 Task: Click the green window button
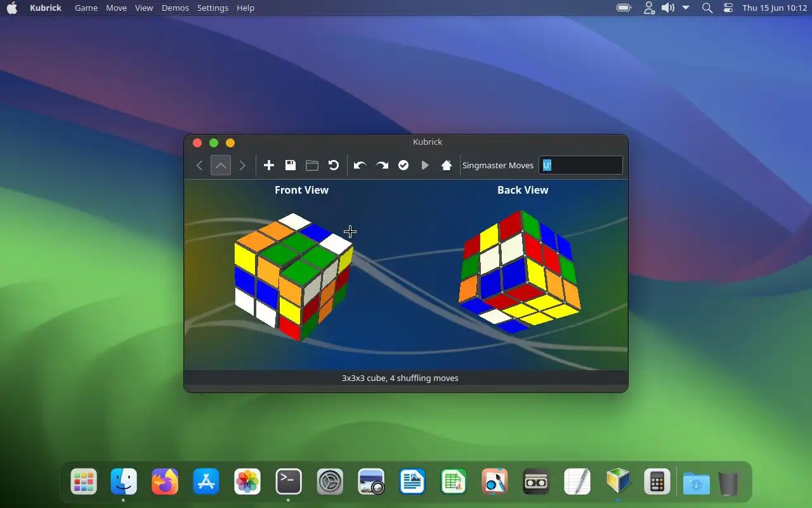(x=214, y=143)
